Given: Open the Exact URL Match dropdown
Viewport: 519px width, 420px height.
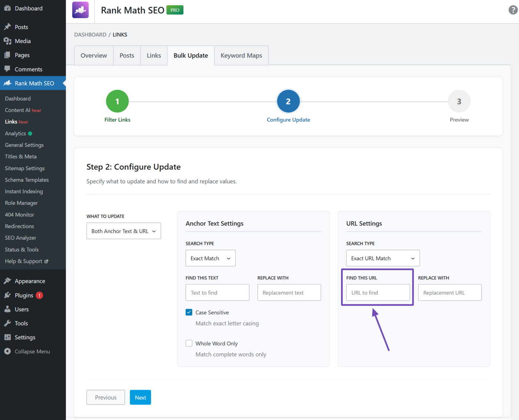Looking at the screenshot, I should [383, 258].
